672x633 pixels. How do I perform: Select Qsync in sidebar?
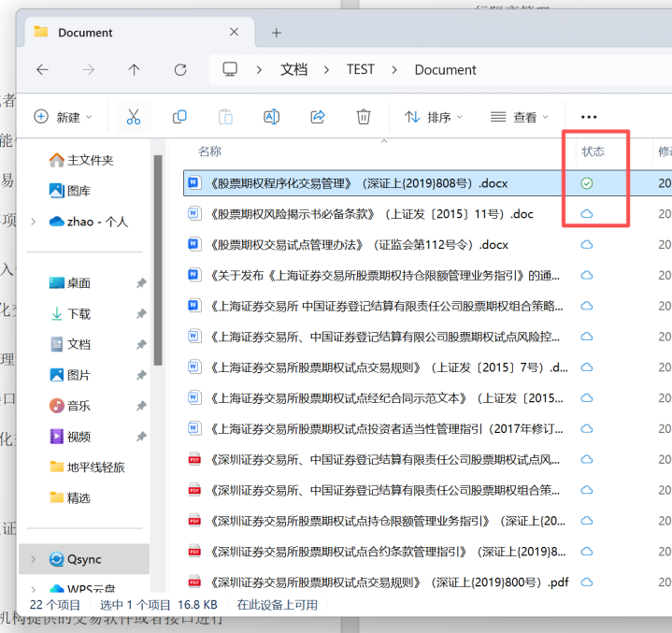(x=84, y=559)
